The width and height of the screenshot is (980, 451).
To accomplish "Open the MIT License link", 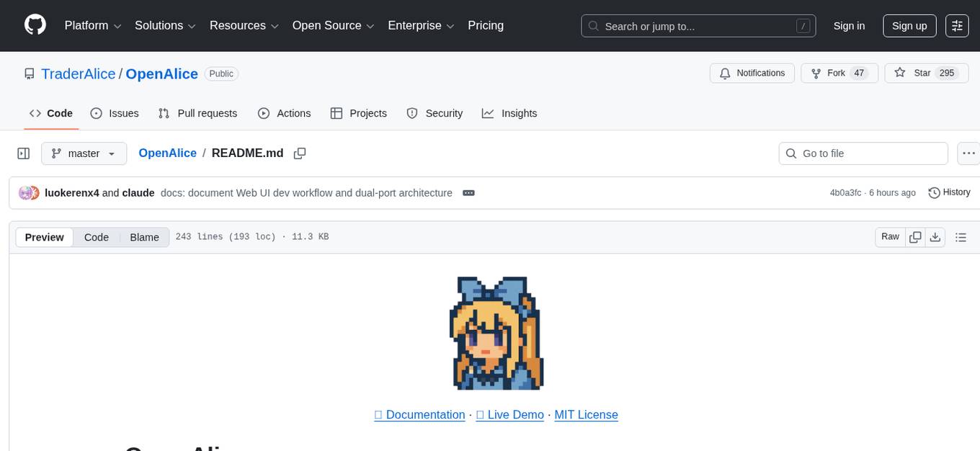I will (x=586, y=414).
